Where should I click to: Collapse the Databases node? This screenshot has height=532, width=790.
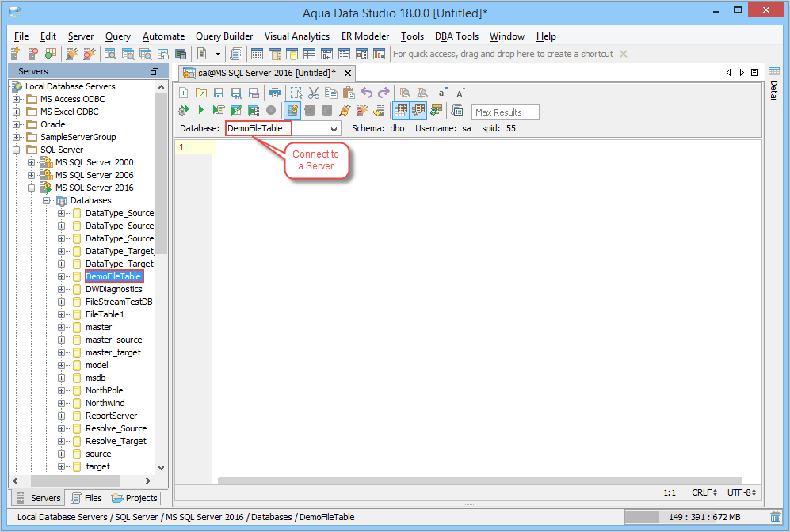tap(46, 200)
